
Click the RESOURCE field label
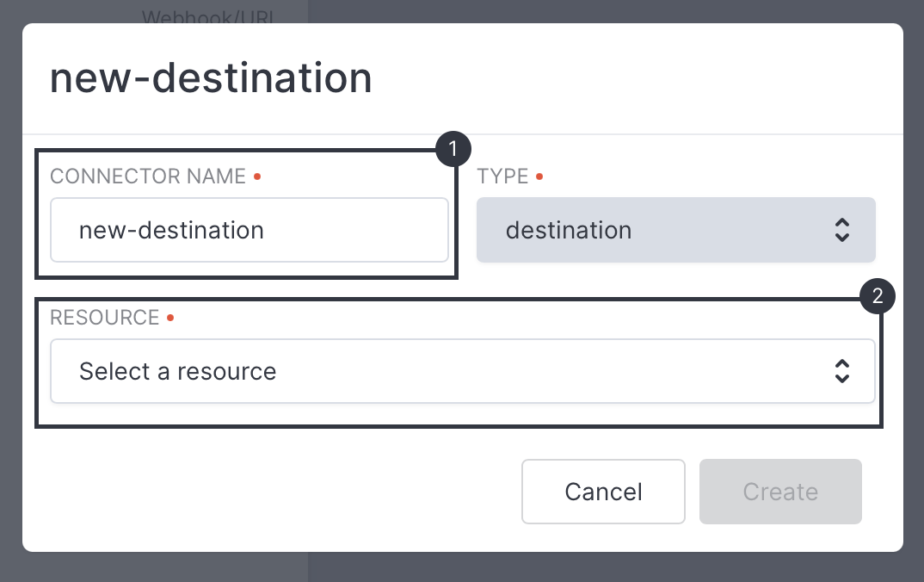coord(104,318)
